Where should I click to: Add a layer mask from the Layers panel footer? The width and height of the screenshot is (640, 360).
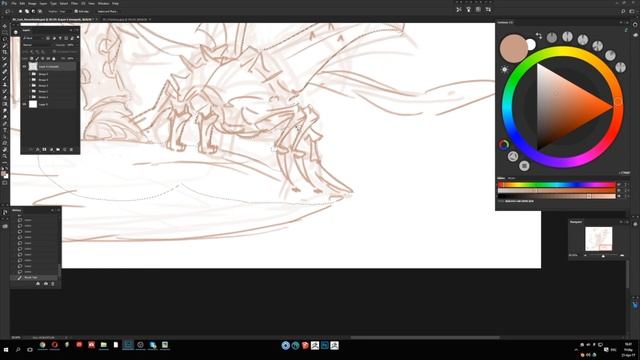[44, 150]
